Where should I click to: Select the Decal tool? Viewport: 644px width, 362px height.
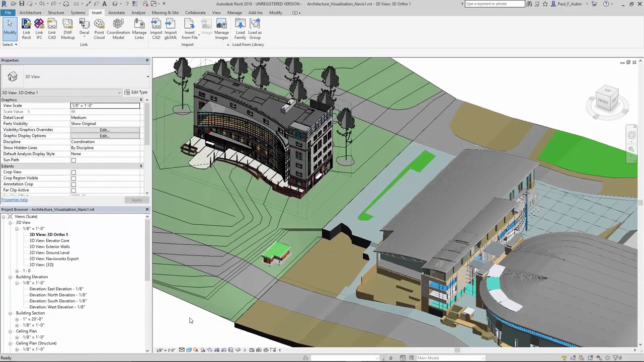84,29
